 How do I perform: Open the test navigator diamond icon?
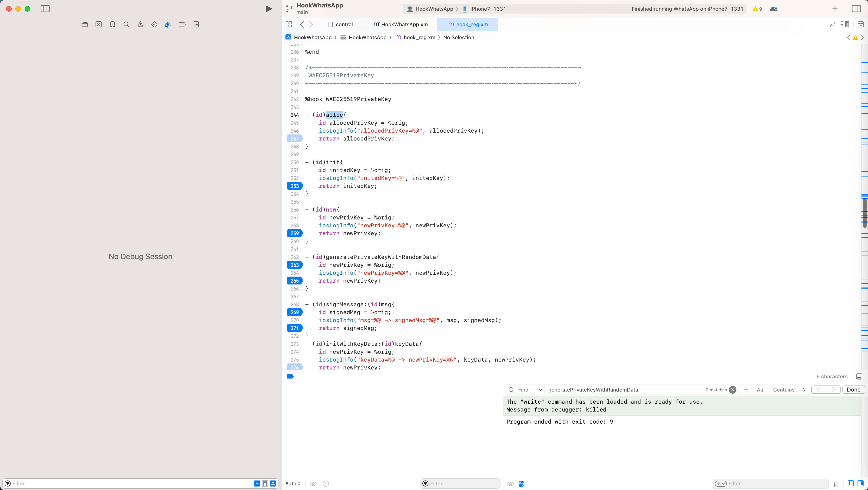[154, 24]
